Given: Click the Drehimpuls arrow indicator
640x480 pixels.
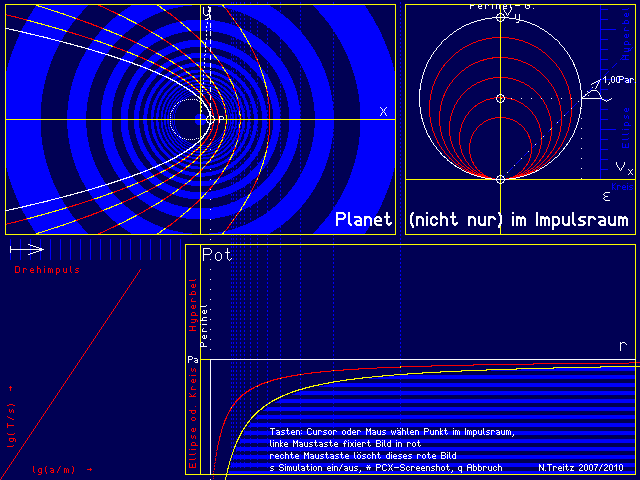Looking at the screenshot, I should (26, 249).
